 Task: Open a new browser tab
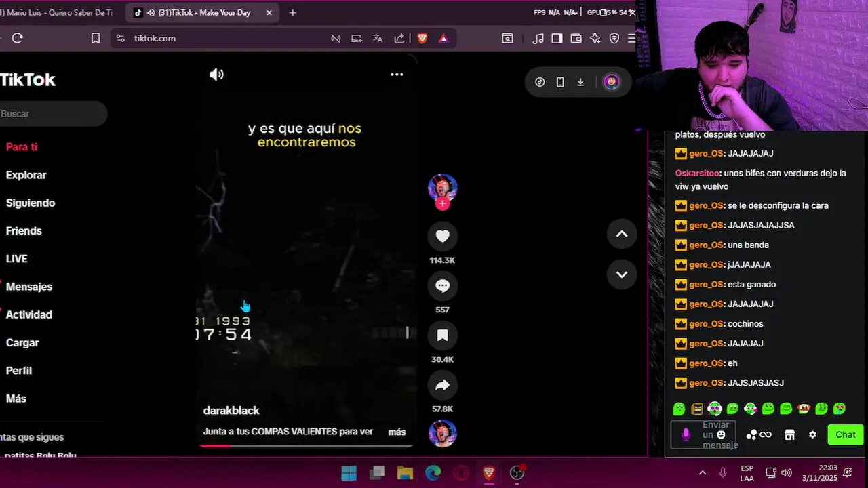coord(292,12)
